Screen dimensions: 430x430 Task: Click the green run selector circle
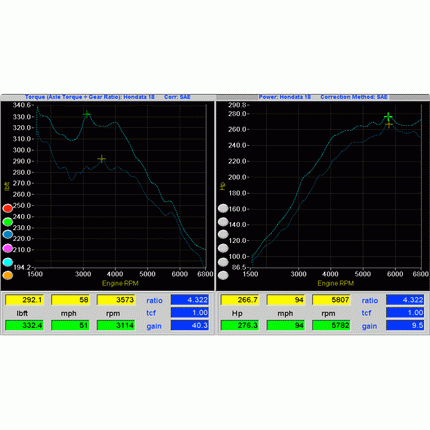click(x=8, y=222)
